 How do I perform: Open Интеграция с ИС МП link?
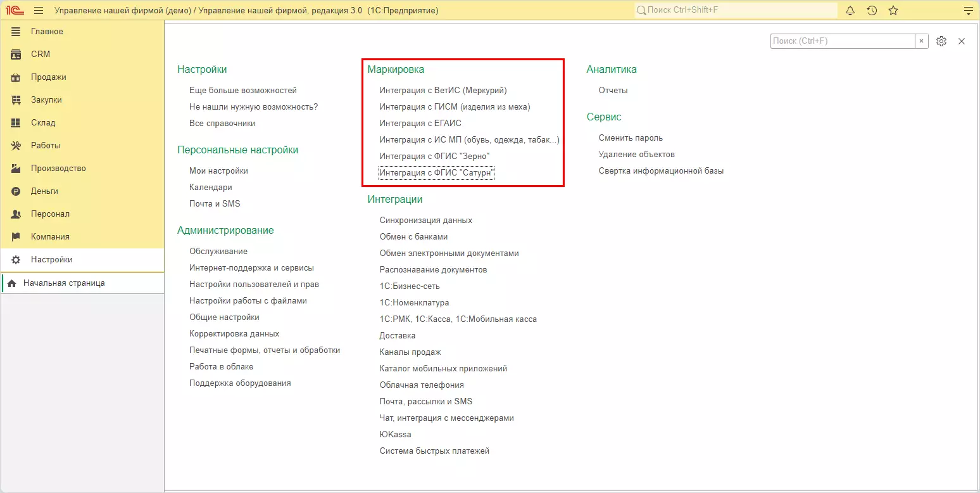469,140
